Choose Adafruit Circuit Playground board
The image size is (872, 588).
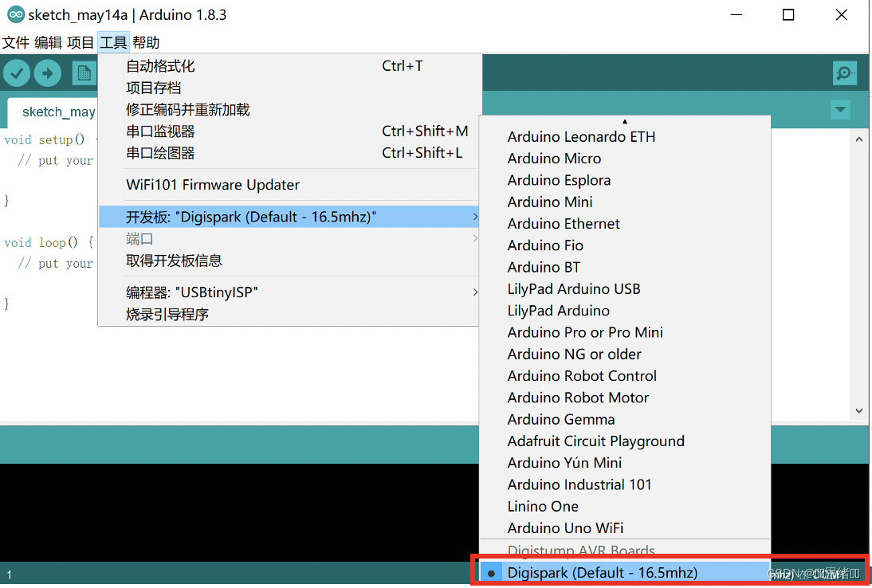pyautogui.click(x=625, y=441)
